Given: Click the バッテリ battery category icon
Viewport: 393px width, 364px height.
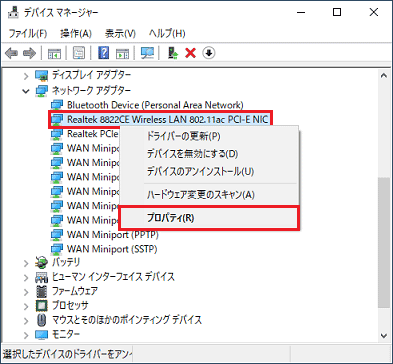Looking at the screenshot, I should point(41,263).
